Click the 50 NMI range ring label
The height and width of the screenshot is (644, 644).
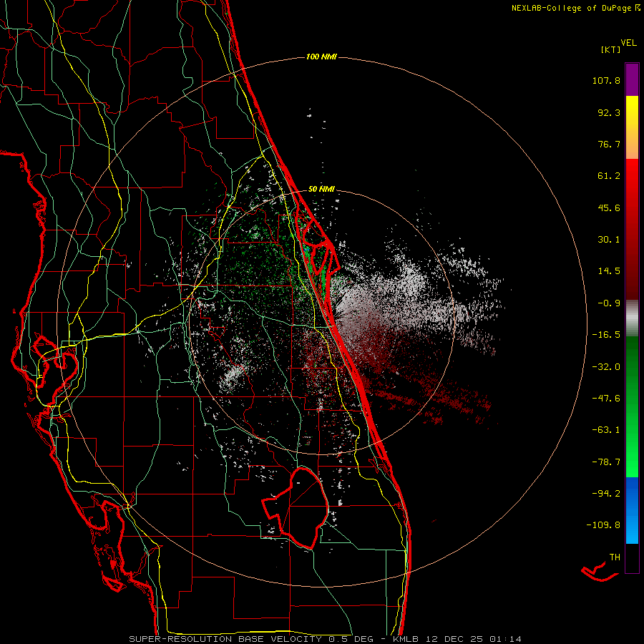point(321,189)
